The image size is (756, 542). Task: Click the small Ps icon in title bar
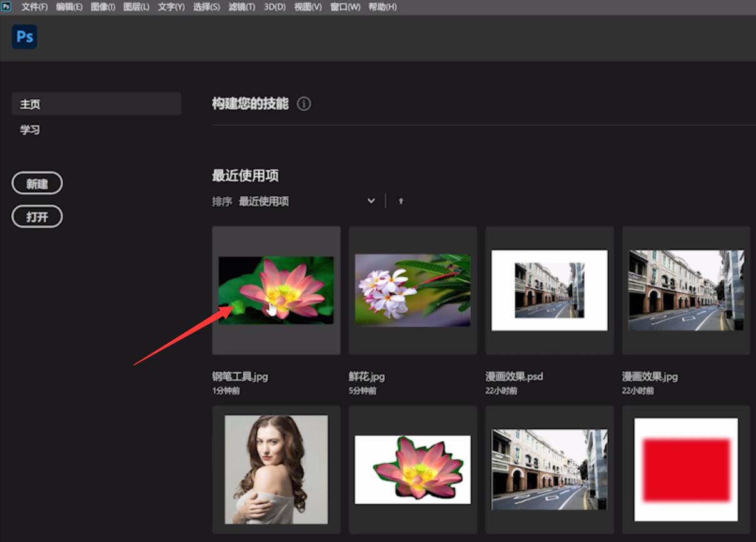click(x=6, y=7)
